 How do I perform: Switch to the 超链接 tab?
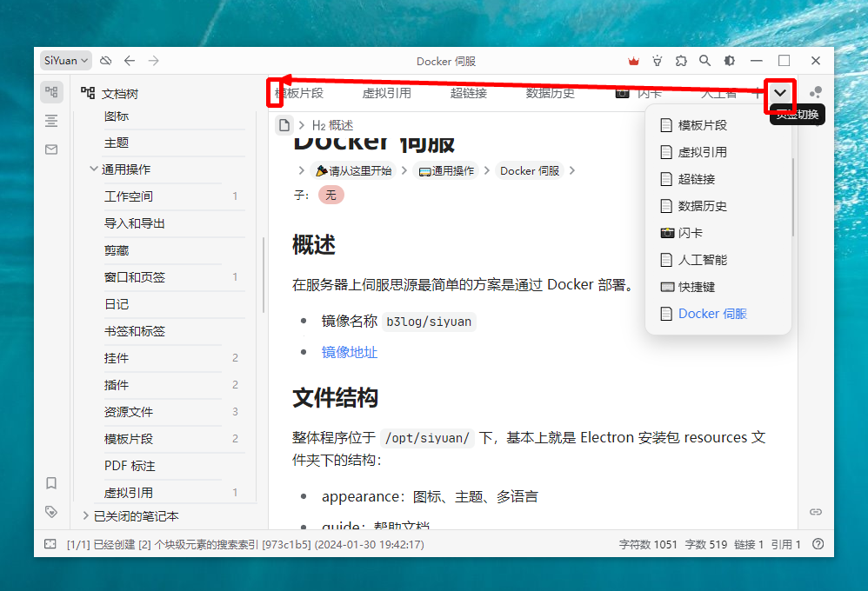(x=468, y=93)
